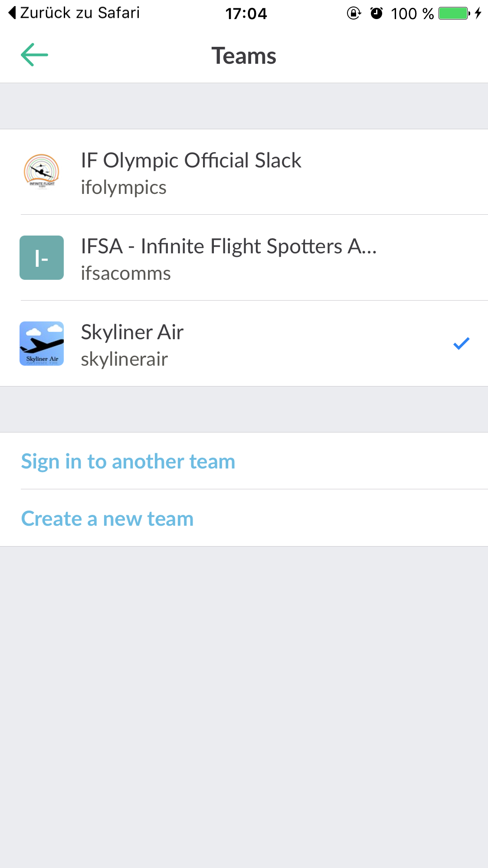This screenshot has height=868, width=488.
Task: Create a new team
Action: point(107,518)
